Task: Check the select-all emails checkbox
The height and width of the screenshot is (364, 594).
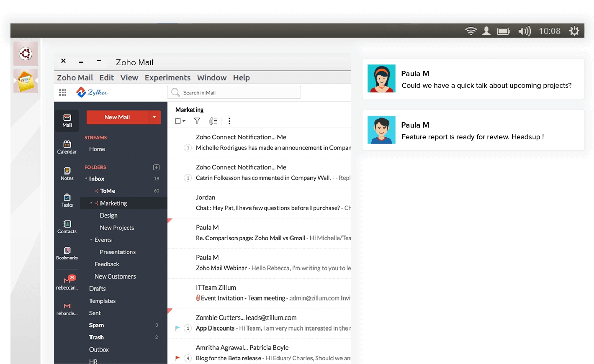Action: click(177, 121)
